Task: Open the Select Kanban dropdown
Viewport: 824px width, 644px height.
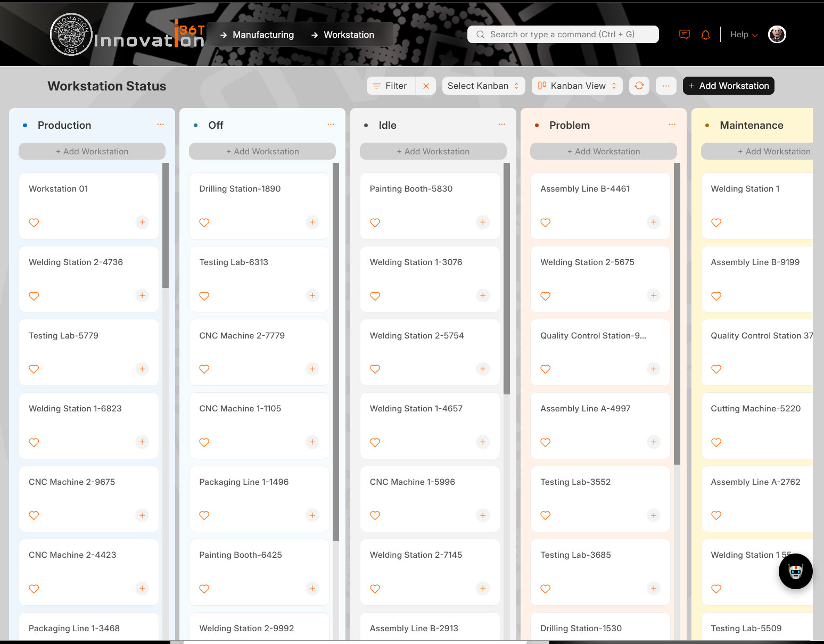Action: point(483,86)
